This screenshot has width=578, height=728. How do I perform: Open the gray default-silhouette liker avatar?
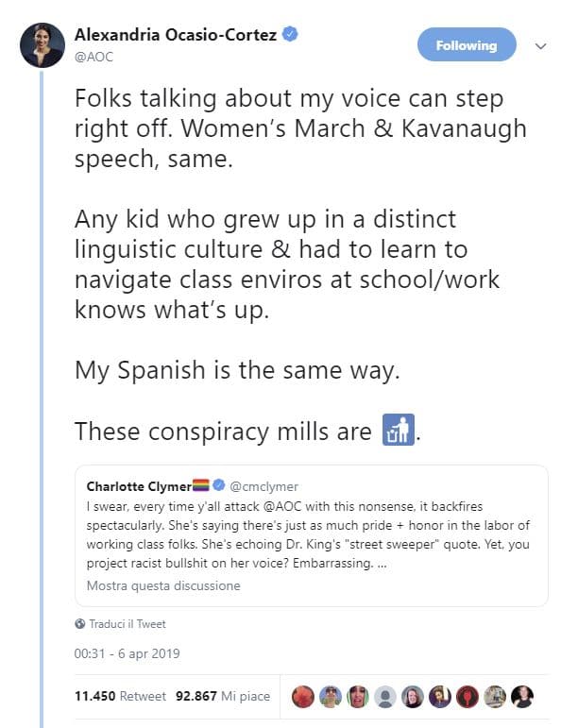[x=385, y=697]
